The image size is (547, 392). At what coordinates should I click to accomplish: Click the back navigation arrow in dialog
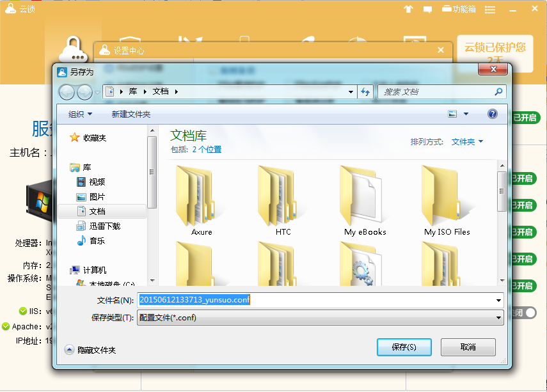tap(67, 91)
